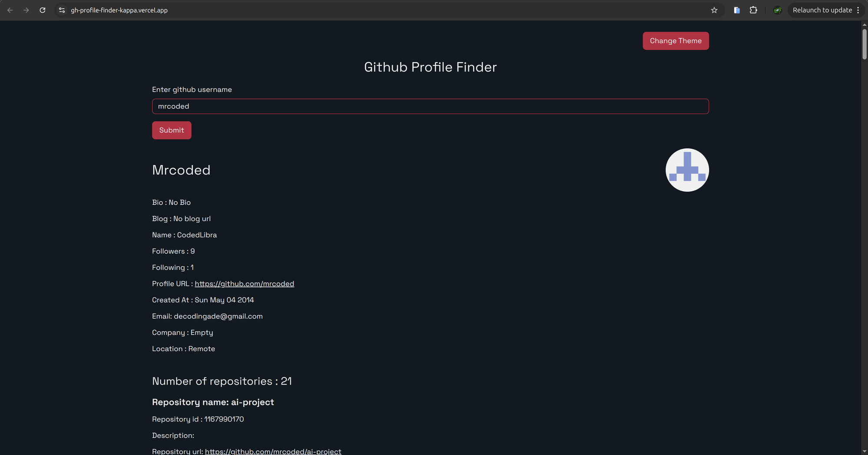
Task: Click the 'Bio : No Bio' text
Action: click(172, 203)
